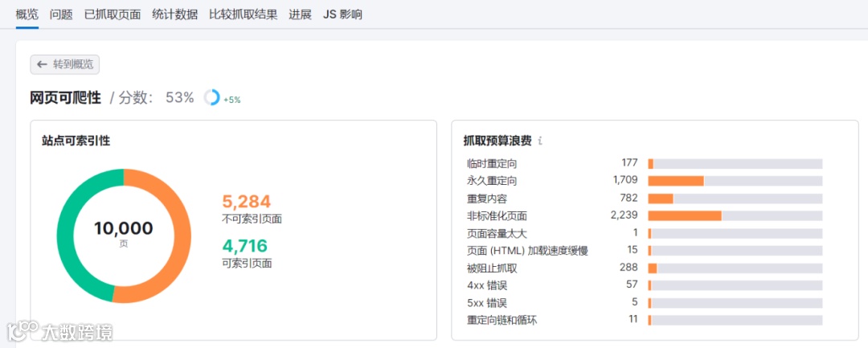Click the 临时重定向 progress bar

(735, 164)
